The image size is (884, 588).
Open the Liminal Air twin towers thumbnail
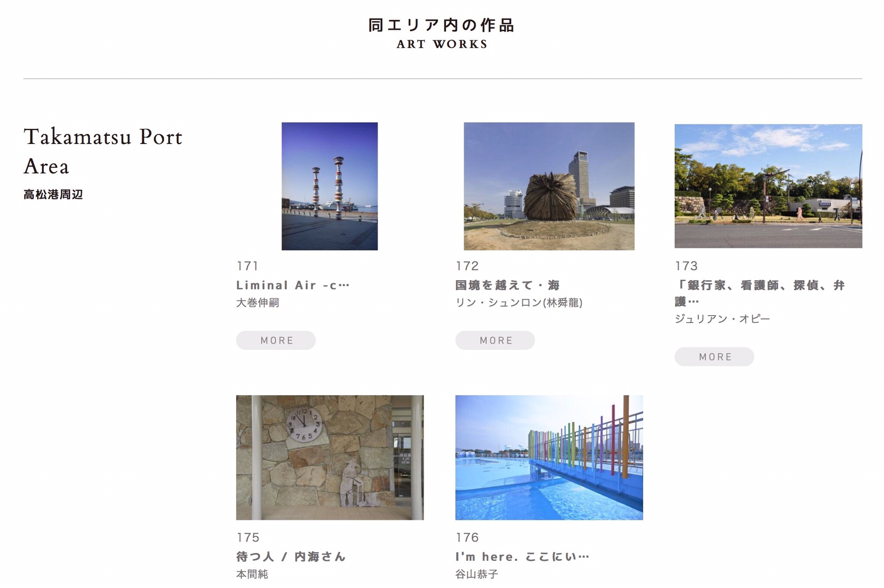pos(329,186)
